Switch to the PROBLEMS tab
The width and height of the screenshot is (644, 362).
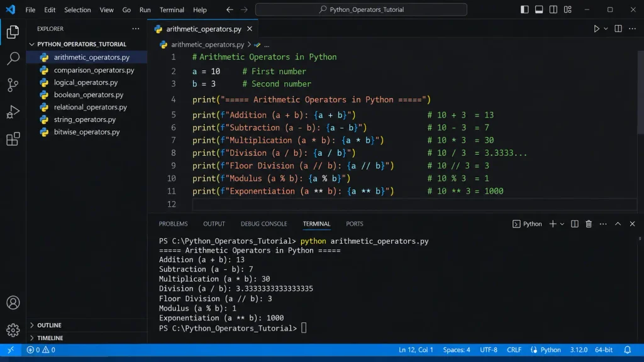[173, 224]
